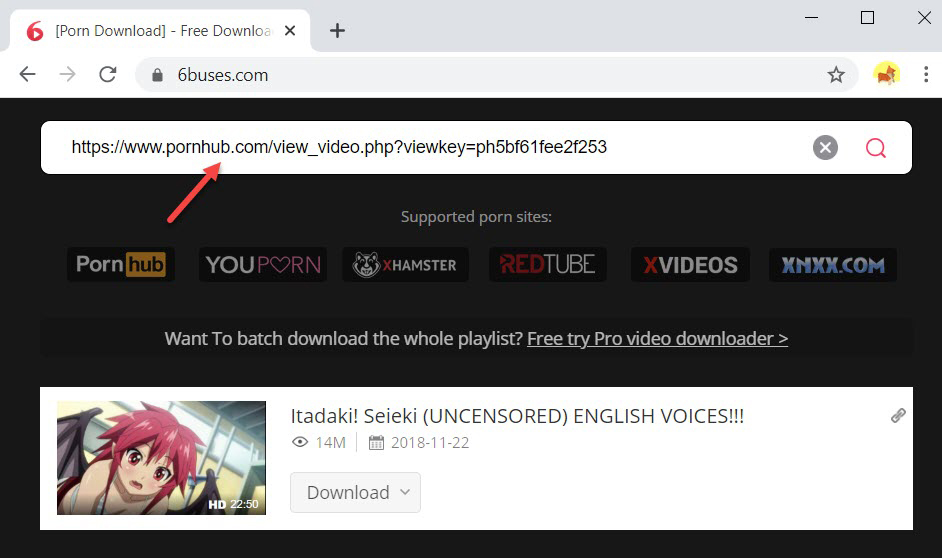Clear the pasted URL with X button

(x=825, y=147)
